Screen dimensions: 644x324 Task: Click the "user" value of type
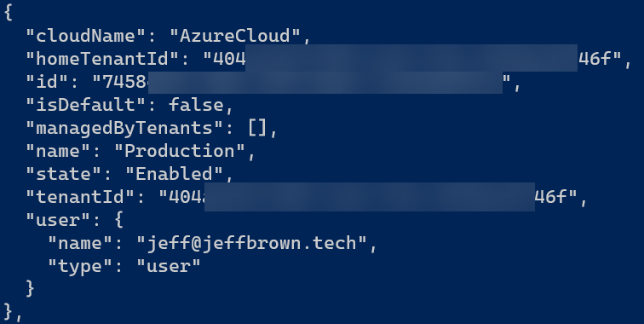pos(169,266)
